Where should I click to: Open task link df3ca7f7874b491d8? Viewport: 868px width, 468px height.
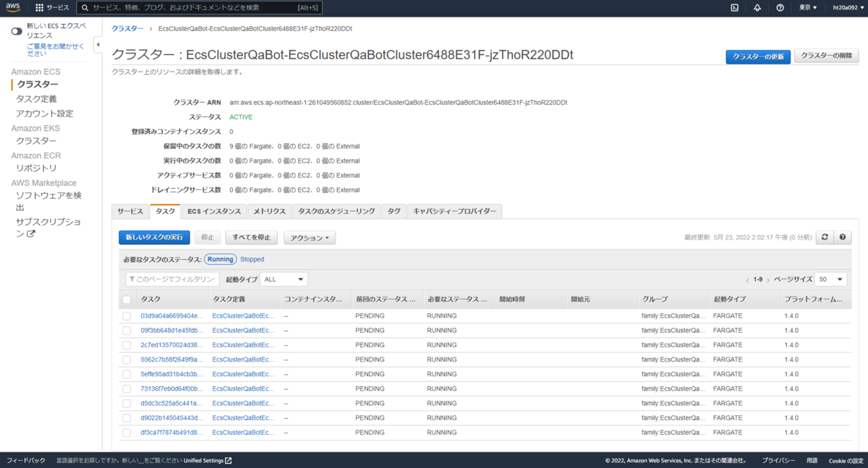click(172, 433)
